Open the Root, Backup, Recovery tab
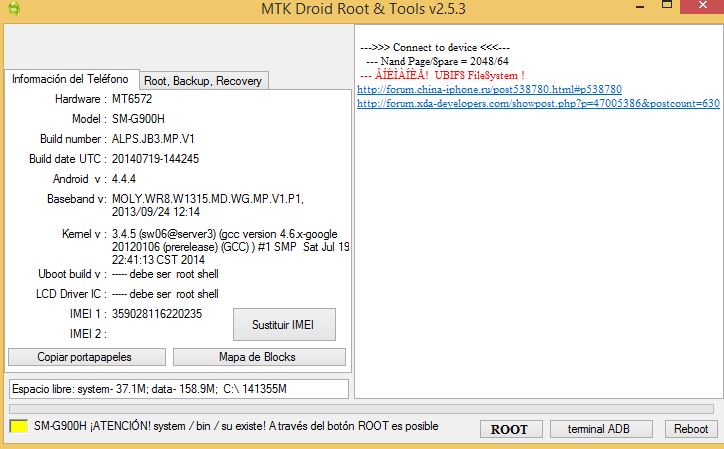This screenshot has width=724, height=449. tap(203, 81)
